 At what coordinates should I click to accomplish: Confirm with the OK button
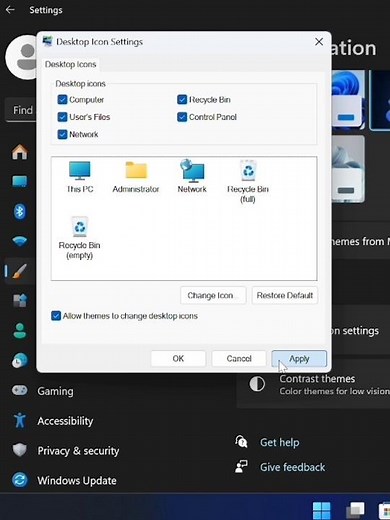pyautogui.click(x=178, y=358)
